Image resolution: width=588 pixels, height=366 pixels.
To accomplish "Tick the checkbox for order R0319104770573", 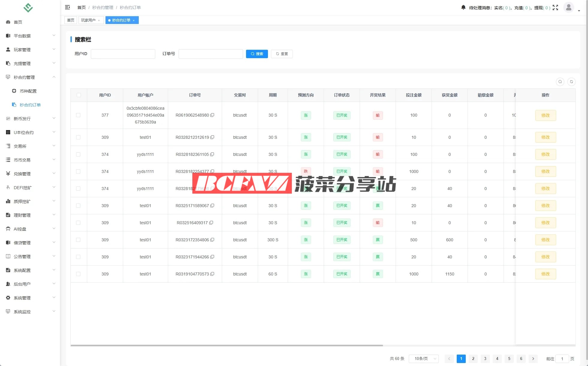I will [78, 274].
